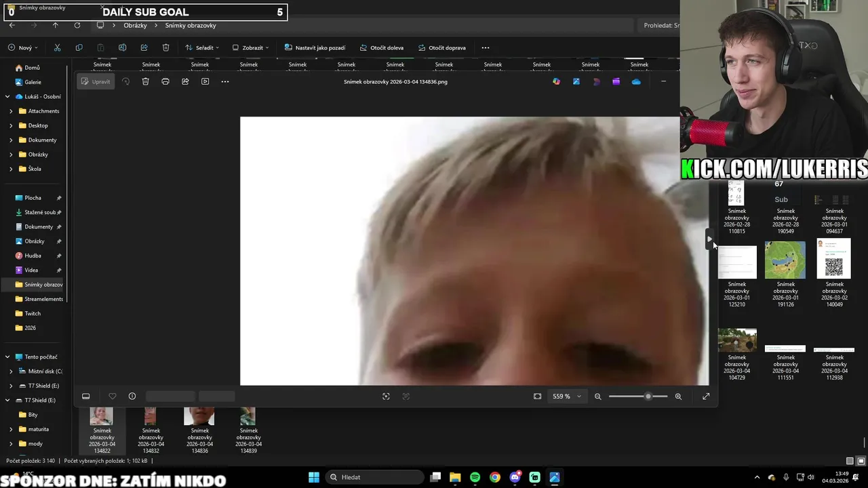This screenshot has height=488, width=868.
Task: Open the 559 % zoom dropdown
Action: pyautogui.click(x=567, y=396)
